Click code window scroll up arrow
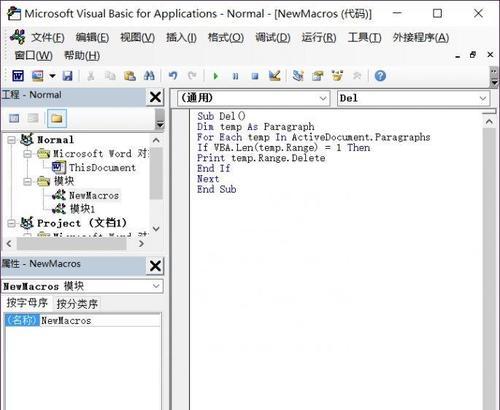Viewport: 500px width, 410px height. [x=489, y=122]
